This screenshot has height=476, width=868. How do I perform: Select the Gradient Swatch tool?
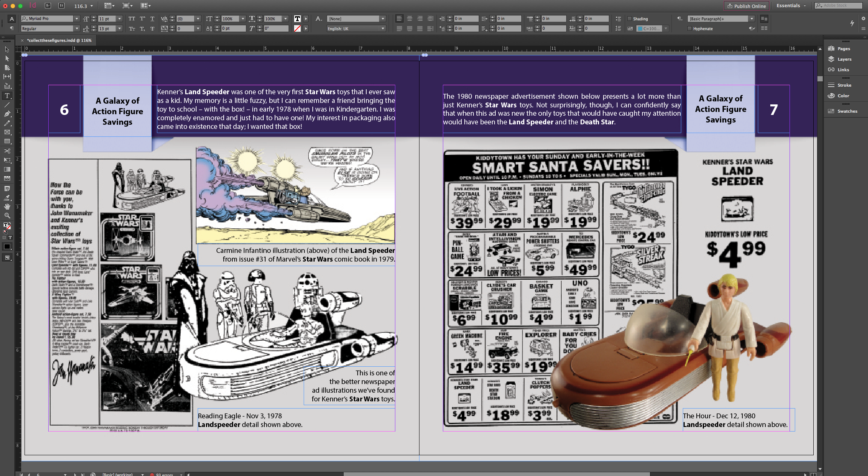7,169
